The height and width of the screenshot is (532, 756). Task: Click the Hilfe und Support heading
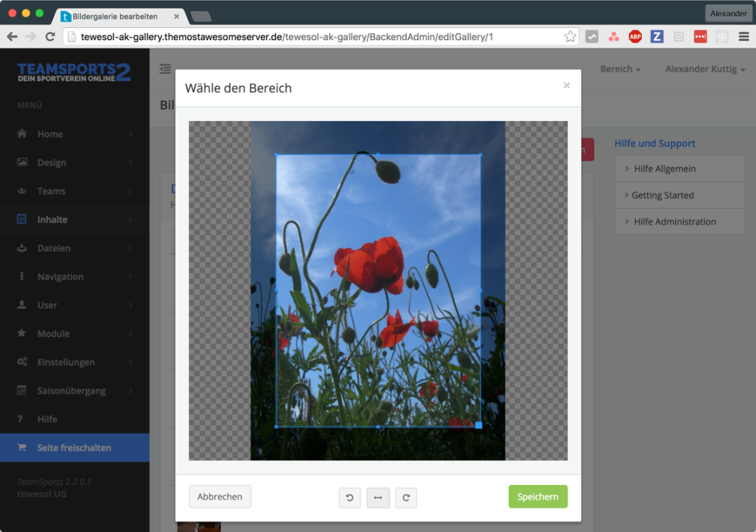654,143
